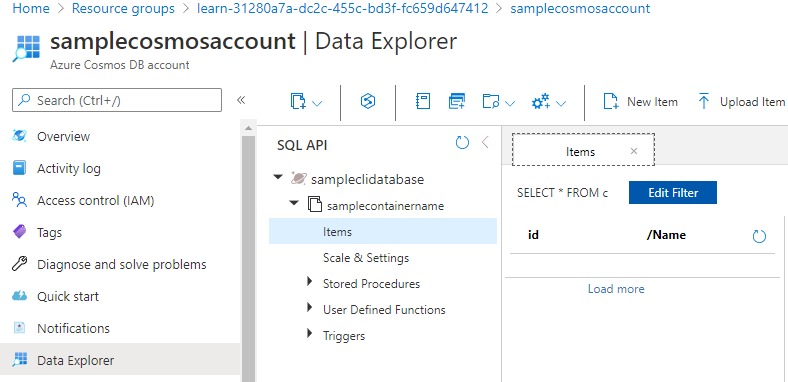Open Diagnose and solve problems

121,264
